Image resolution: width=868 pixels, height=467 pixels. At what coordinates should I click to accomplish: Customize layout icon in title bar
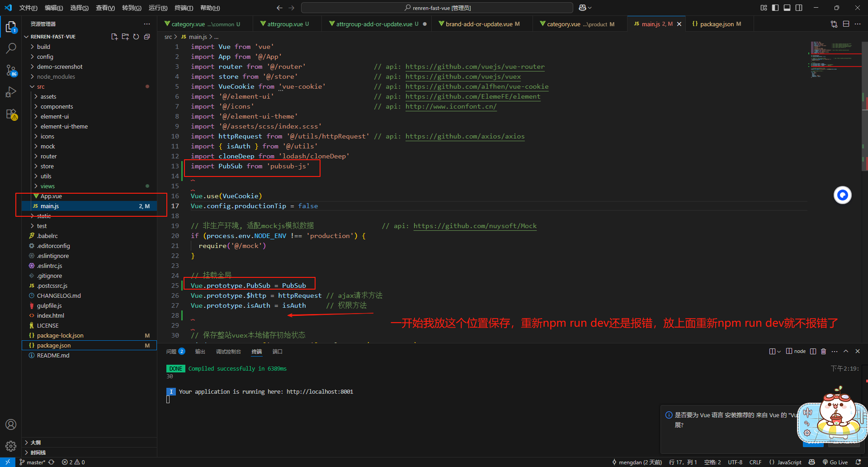(764, 8)
